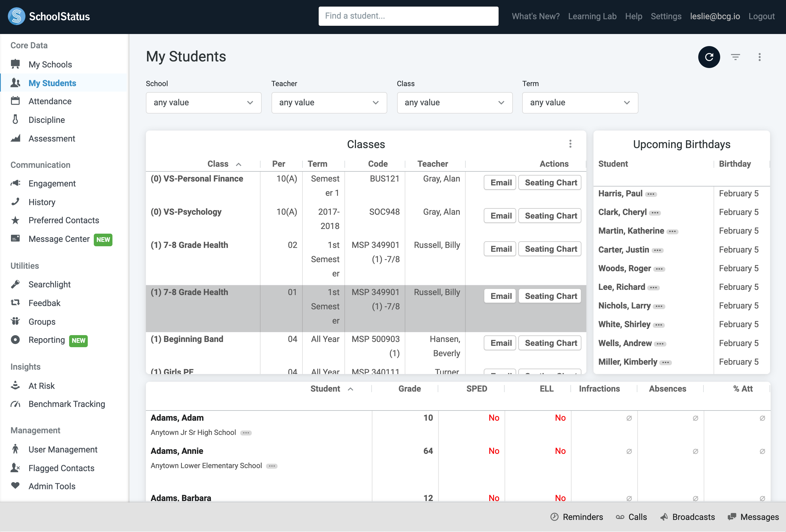The height and width of the screenshot is (532, 786).
Task: Open Reminders clock icon in footer
Action: [554, 517]
